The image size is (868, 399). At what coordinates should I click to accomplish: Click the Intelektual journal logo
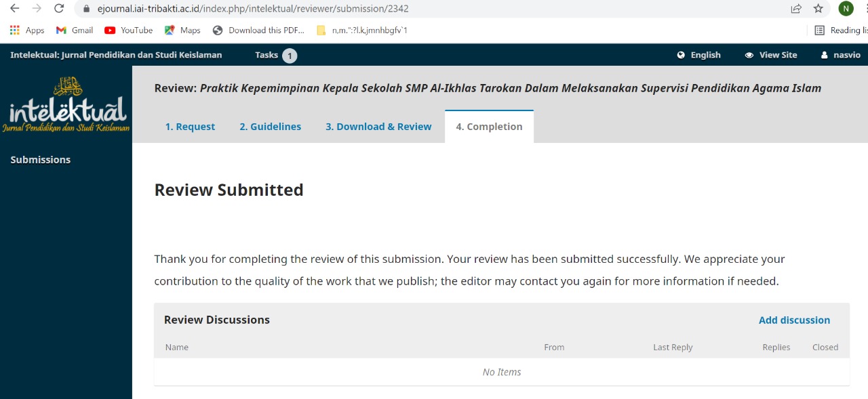click(66, 105)
